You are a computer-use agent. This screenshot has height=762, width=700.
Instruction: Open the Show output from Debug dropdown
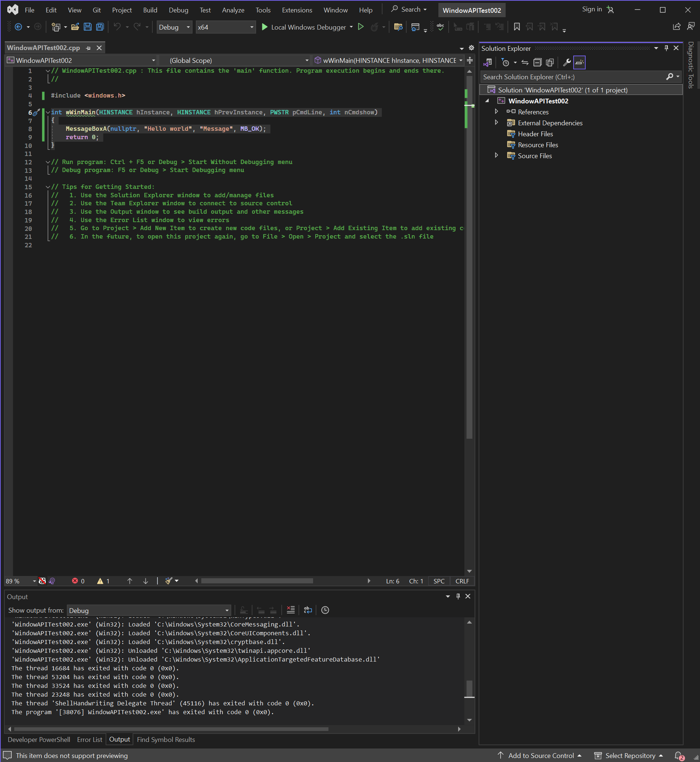pos(149,610)
